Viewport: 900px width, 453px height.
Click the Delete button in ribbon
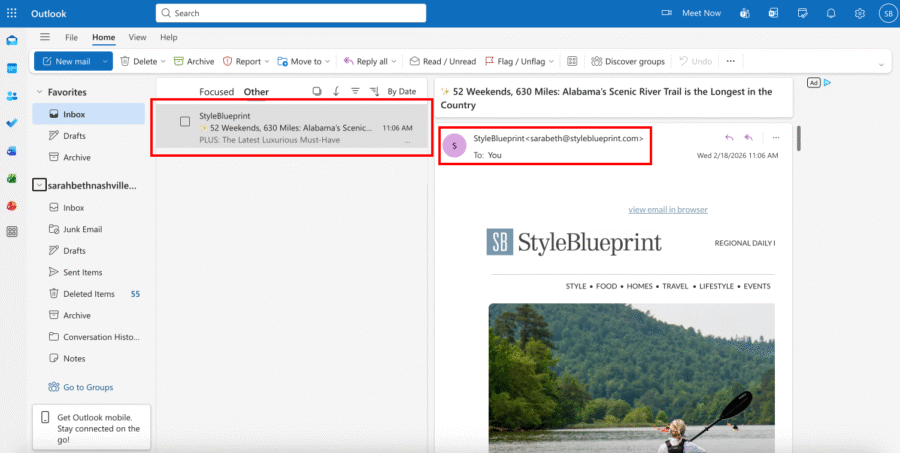click(138, 61)
